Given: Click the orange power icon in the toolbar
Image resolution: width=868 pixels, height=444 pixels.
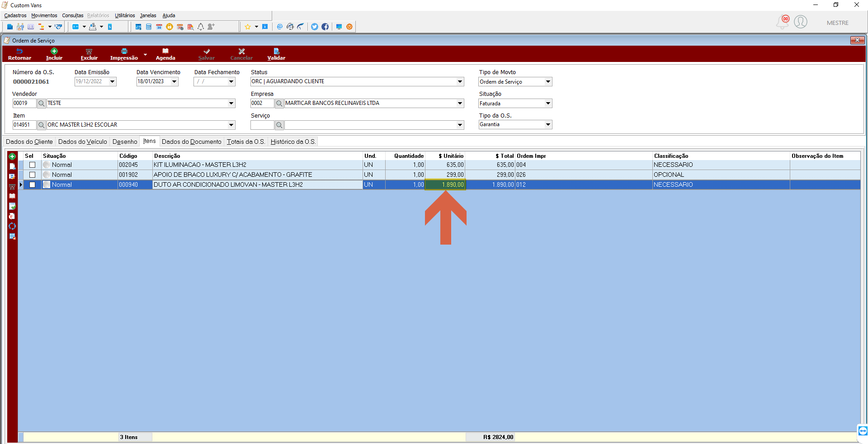Looking at the screenshot, I should 349,27.
